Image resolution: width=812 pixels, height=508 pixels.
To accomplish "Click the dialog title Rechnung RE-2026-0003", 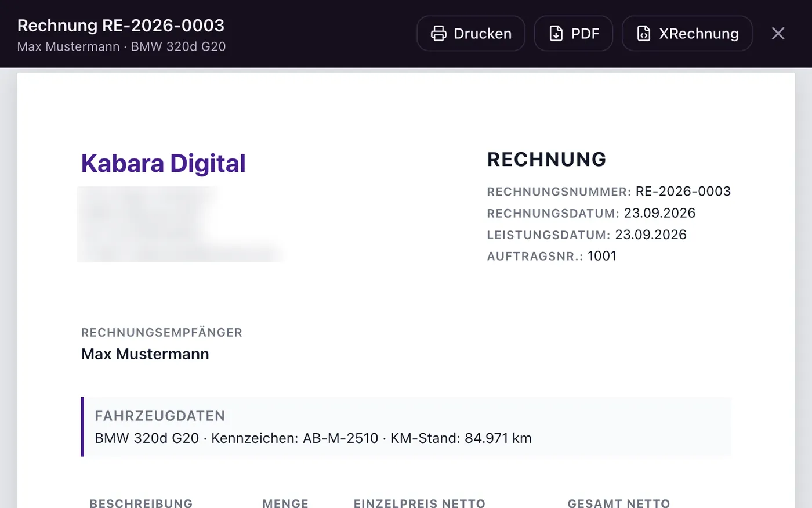I will 121,26.
